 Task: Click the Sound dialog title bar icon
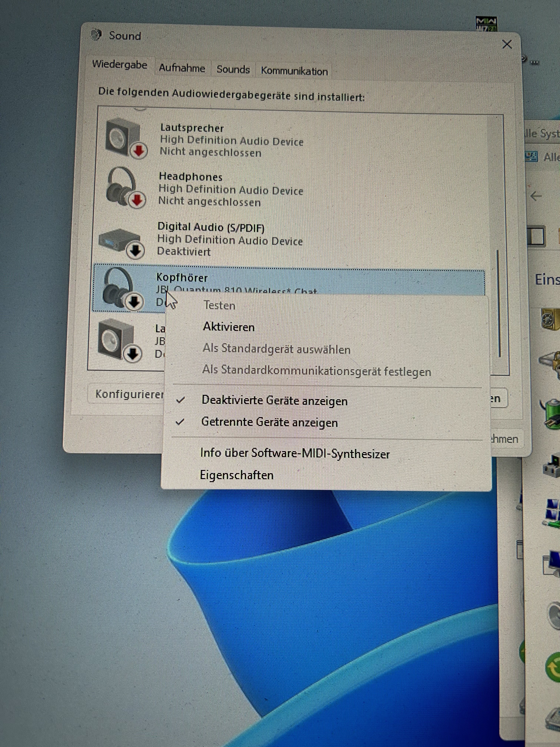(x=96, y=35)
